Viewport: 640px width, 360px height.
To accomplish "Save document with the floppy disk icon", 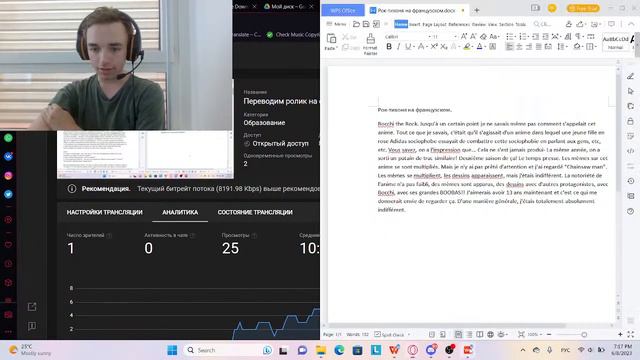I will (x=366, y=24).
